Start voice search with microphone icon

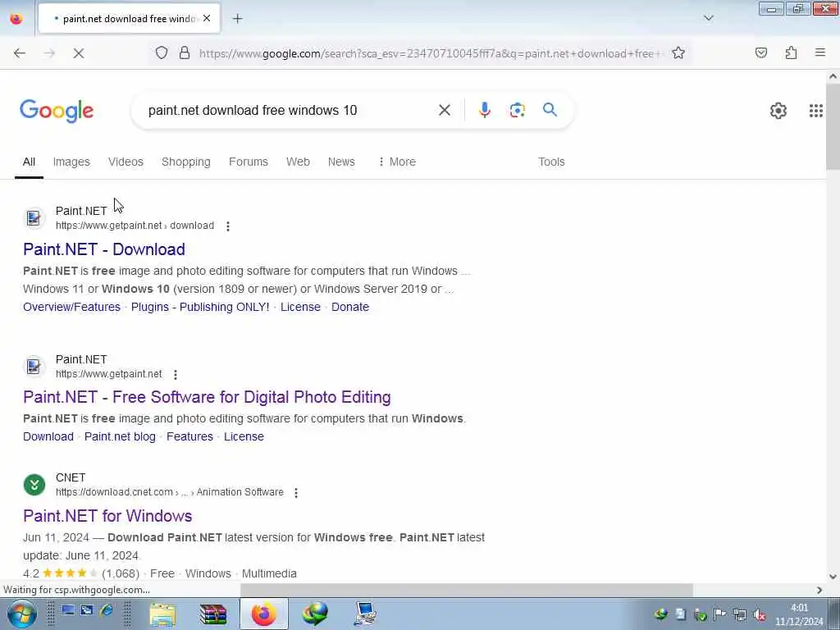(484, 110)
